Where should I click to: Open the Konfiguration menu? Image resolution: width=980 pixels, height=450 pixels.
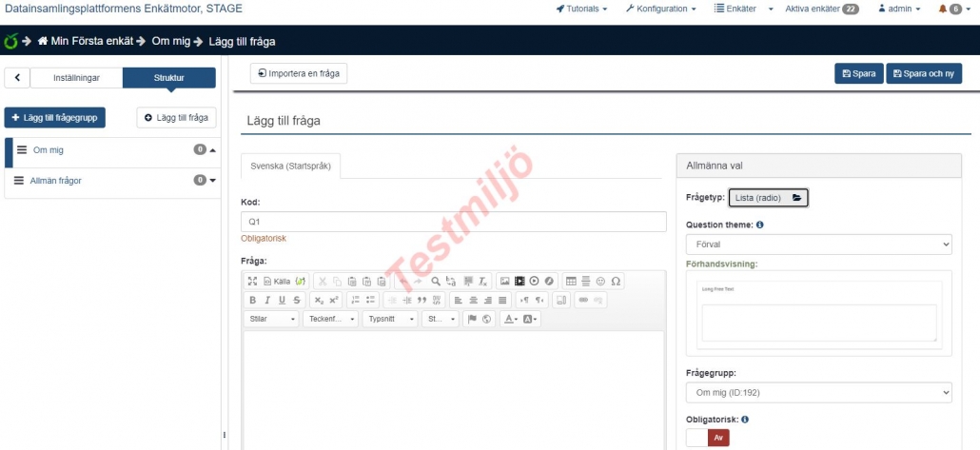coord(660,9)
